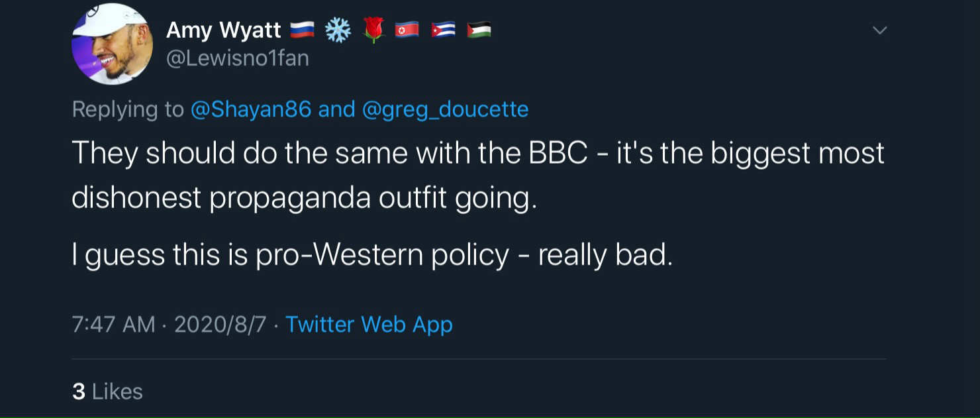Image resolution: width=980 pixels, height=418 pixels.
Task: Click the 'dishonest propaganda outfit going' line
Action: pyautogui.click(x=304, y=198)
